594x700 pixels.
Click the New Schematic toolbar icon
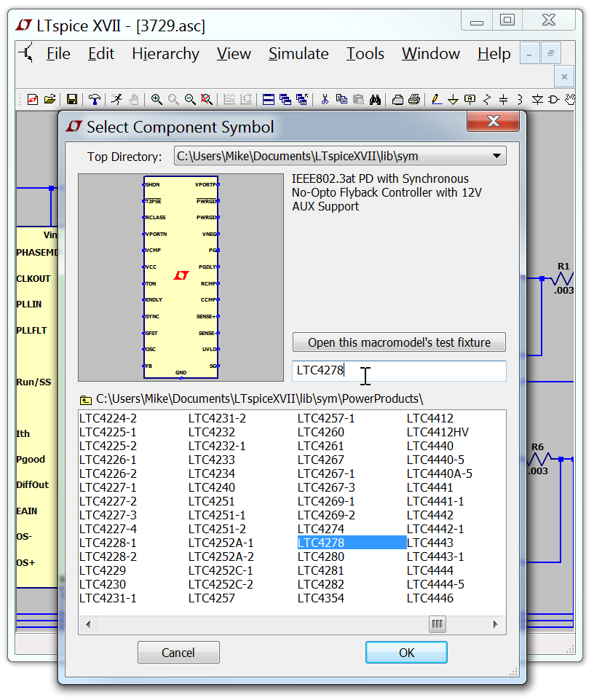point(33,99)
